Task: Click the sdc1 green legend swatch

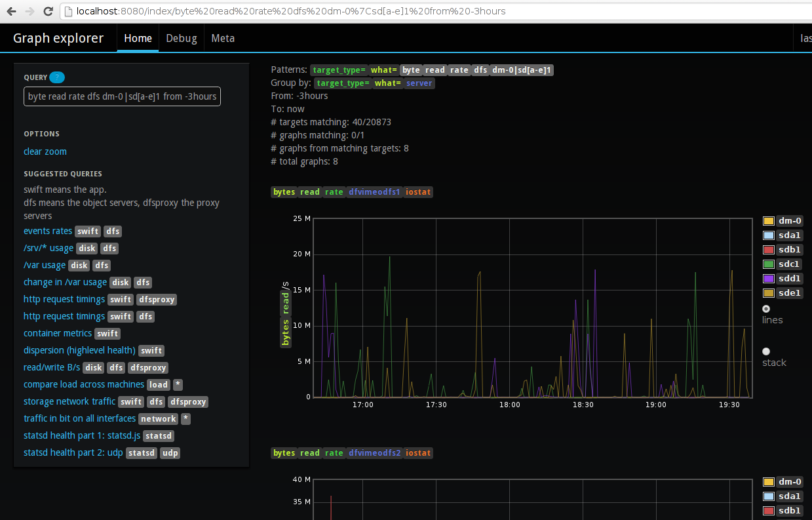Action: tap(769, 264)
